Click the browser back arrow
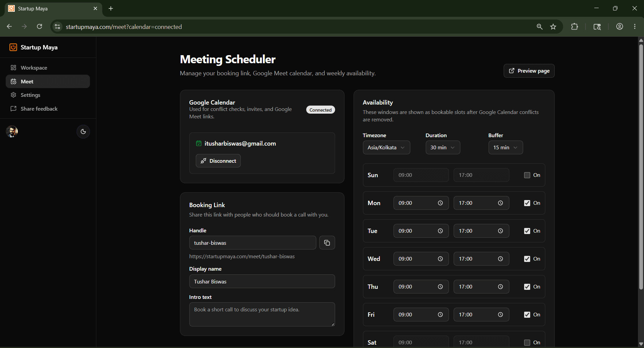 point(9,27)
